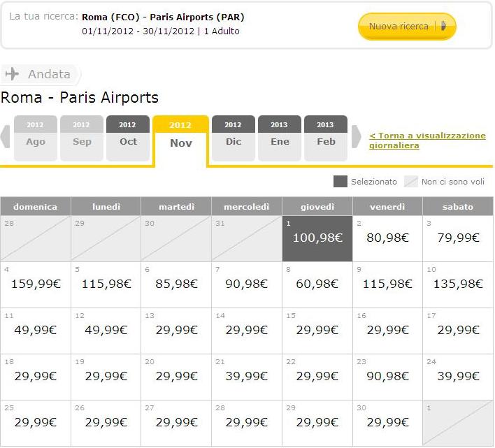The height and width of the screenshot is (448, 495).
Task: Switch to the Dic 2012 month tab
Action: pyautogui.click(x=234, y=138)
